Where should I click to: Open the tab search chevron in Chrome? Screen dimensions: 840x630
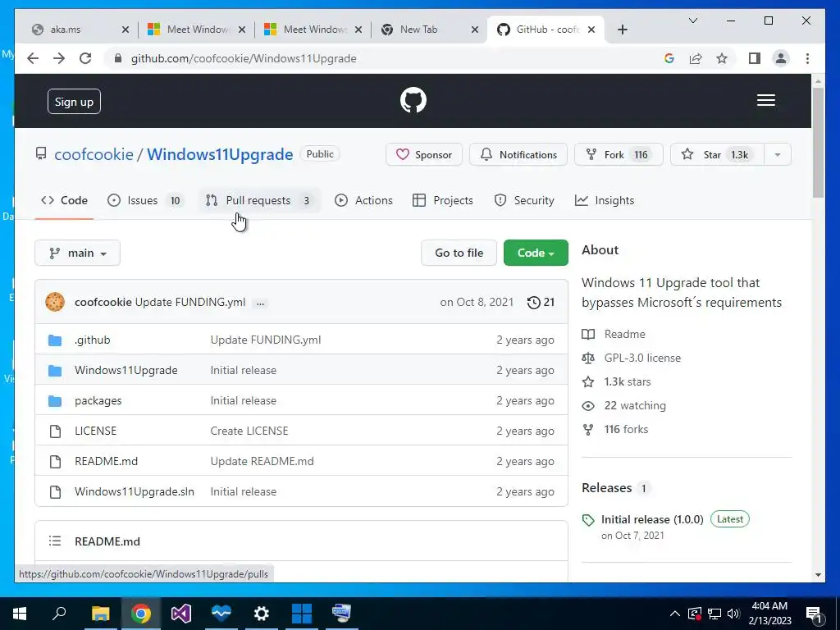pyautogui.click(x=692, y=21)
